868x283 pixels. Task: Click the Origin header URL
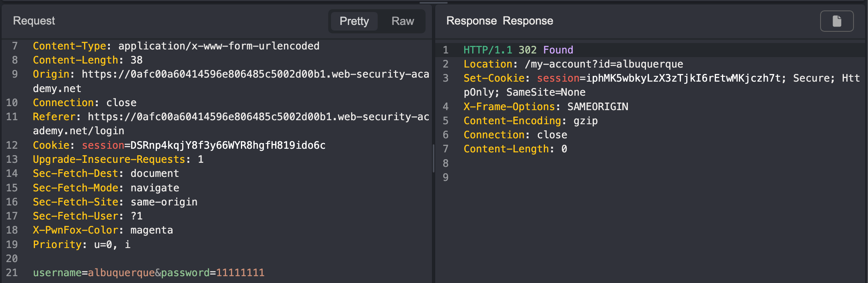[x=255, y=74]
